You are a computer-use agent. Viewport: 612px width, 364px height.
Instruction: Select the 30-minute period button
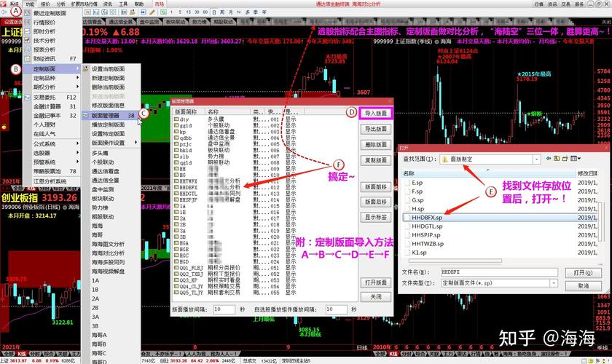click(x=197, y=12)
